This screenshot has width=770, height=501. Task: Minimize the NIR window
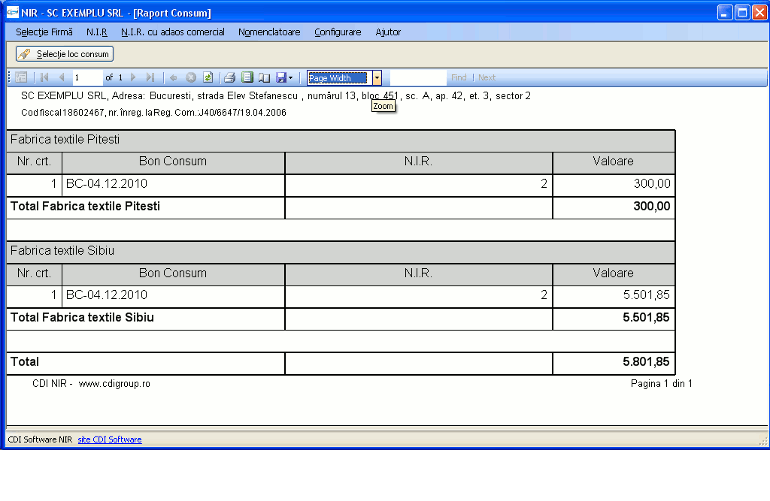[725, 12]
